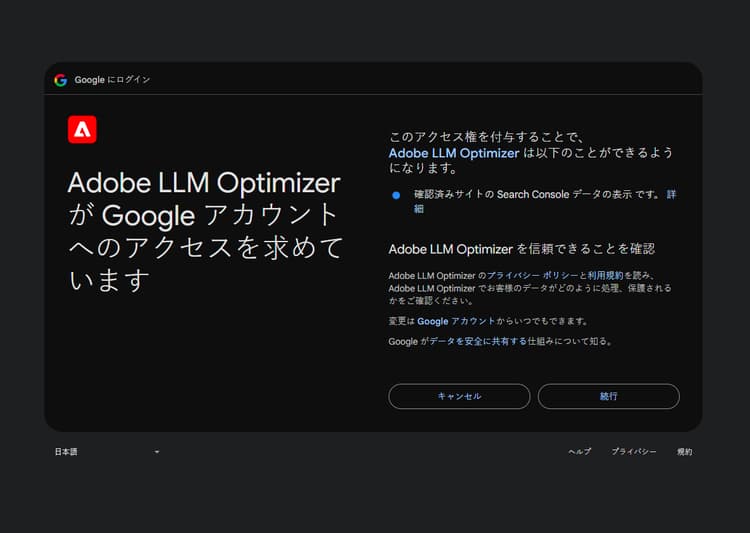
Task: Click the 'このアクセス権を付与することで' text
Action: [x=484, y=137]
